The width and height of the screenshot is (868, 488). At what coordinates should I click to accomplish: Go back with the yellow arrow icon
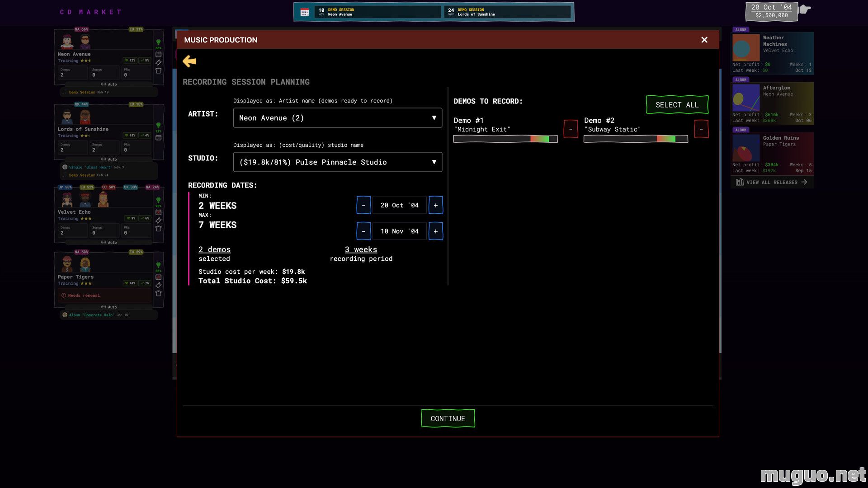coord(189,61)
